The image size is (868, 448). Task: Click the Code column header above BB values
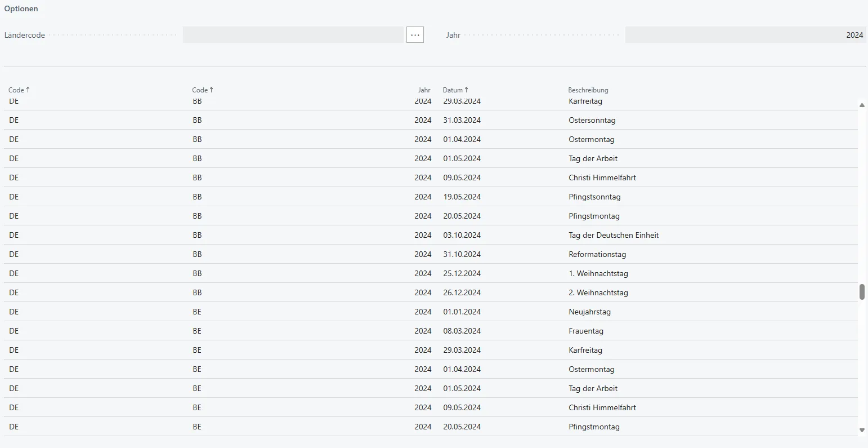(x=200, y=90)
